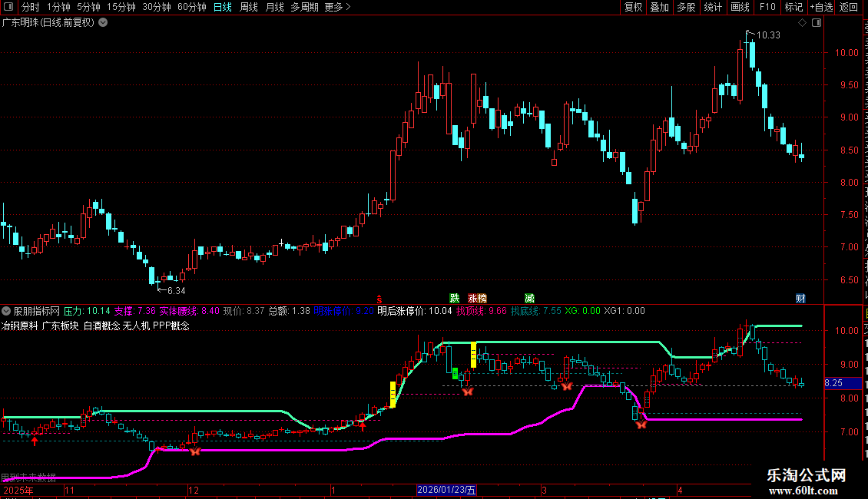This screenshot has height=499, width=868.
Task: Select the 15分钟 period tab
Action: (121, 7)
